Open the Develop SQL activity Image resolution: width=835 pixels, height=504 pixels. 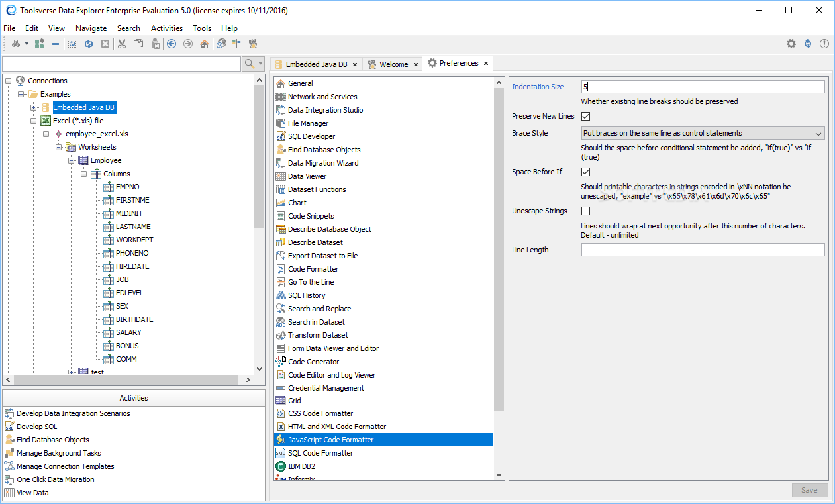tap(37, 427)
